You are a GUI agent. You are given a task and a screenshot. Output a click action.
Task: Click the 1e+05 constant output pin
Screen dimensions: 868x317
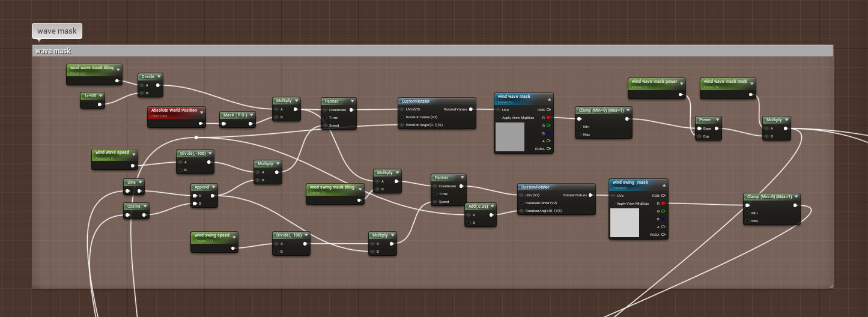pos(100,104)
